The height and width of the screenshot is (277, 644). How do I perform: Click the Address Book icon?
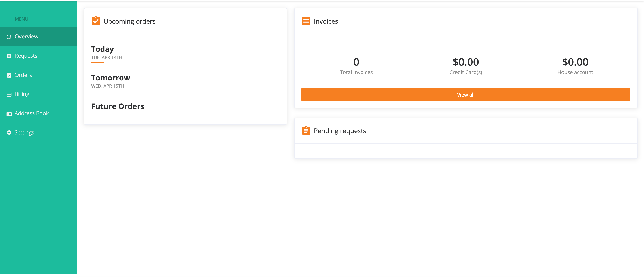click(x=9, y=114)
